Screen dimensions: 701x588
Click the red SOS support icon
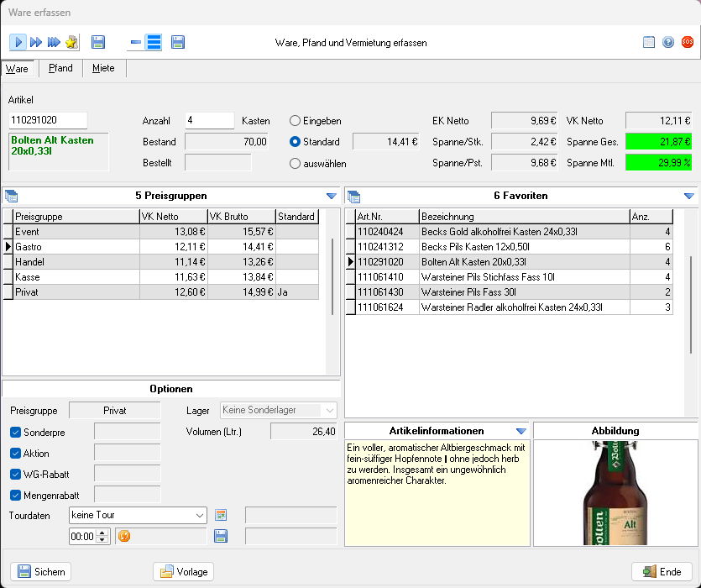pyautogui.click(x=687, y=42)
